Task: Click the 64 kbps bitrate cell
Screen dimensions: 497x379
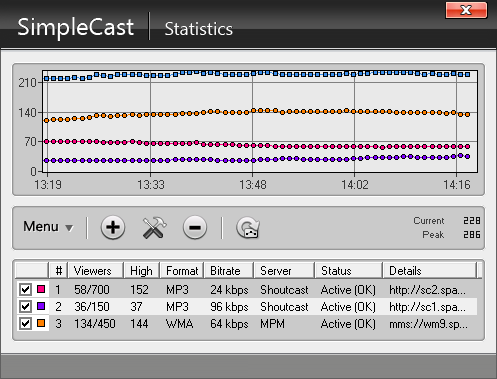Action: [229, 324]
